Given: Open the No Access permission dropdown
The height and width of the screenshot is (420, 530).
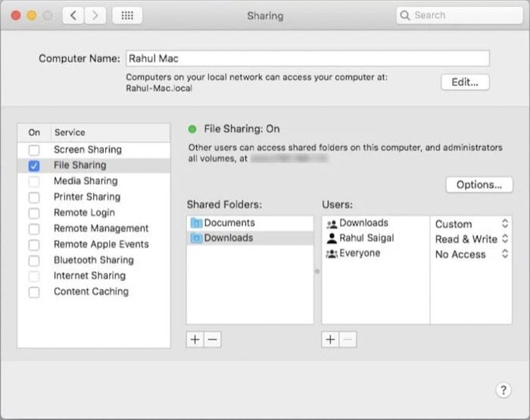Looking at the screenshot, I should tap(472, 254).
